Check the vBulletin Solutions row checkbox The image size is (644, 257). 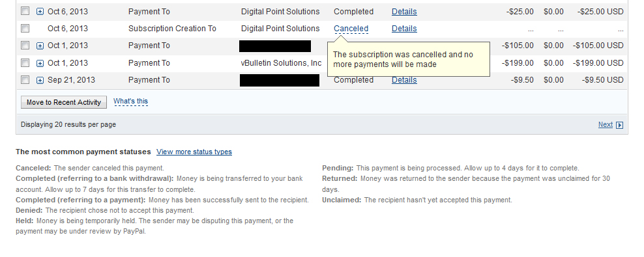coord(25,62)
